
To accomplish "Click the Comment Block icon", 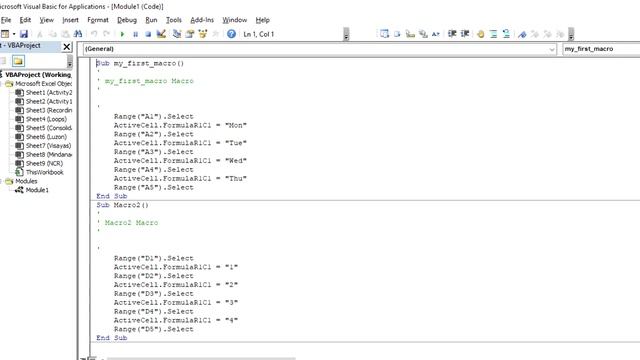I will pos(493,34).
